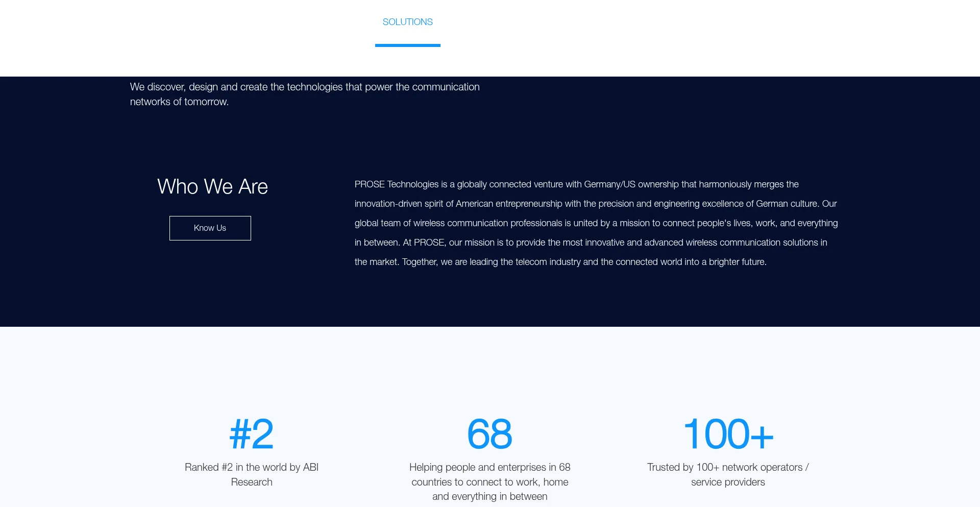Click 'Helping people and enterprises in 68 countries' text
Viewport: 980px width, 507px height.
489,481
